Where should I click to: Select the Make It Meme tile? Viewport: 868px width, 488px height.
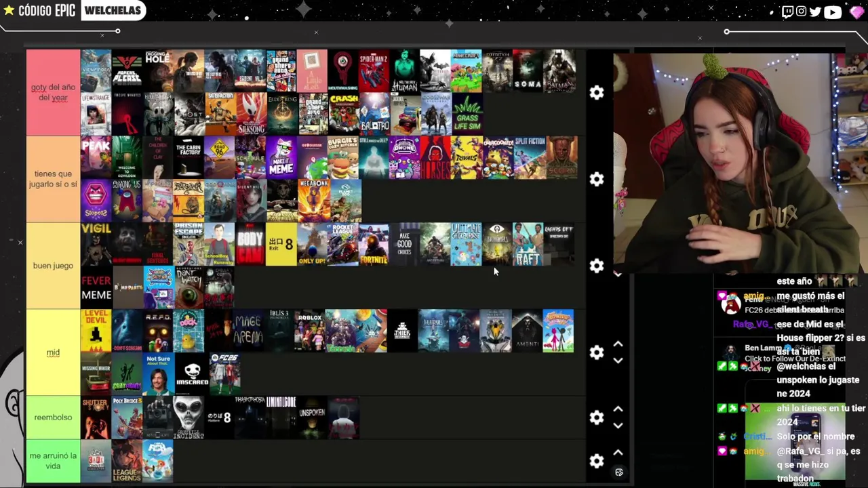pos(281,157)
